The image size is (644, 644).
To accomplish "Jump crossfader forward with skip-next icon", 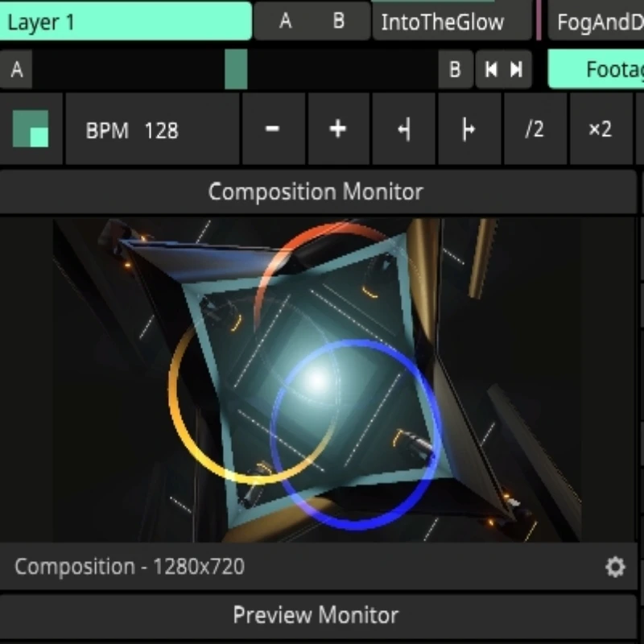I will [x=517, y=69].
